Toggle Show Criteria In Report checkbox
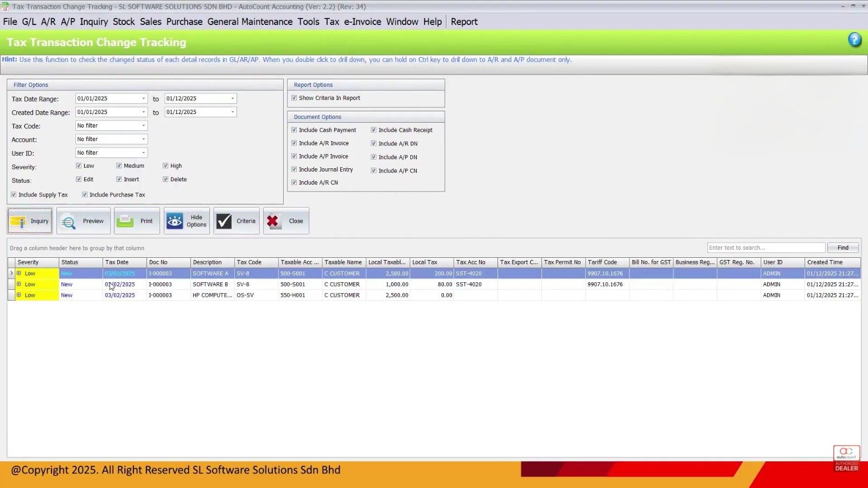The image size is (868, 488). point(294,98)
